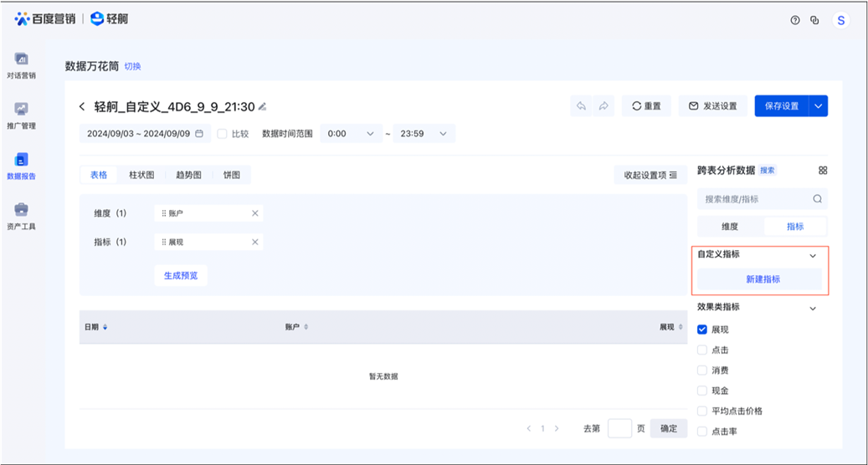This screenshot has width=868, height=465.
Task: Click the grid layout icon in 跨表分析数据 panel
Action: point(823,171)
